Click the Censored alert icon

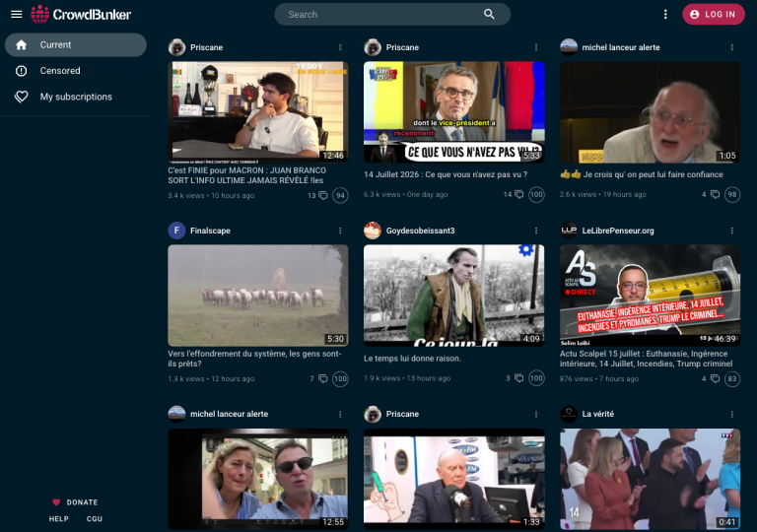point(22,71)
